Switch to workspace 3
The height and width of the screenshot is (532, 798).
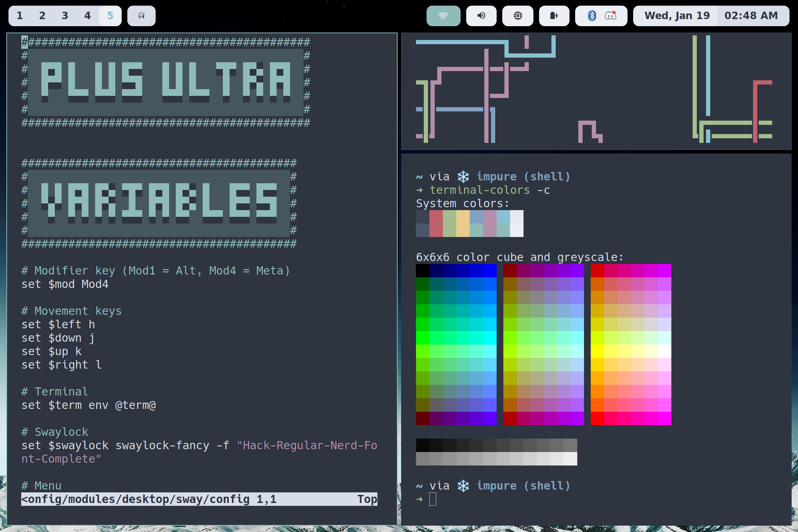coord(65,16)
